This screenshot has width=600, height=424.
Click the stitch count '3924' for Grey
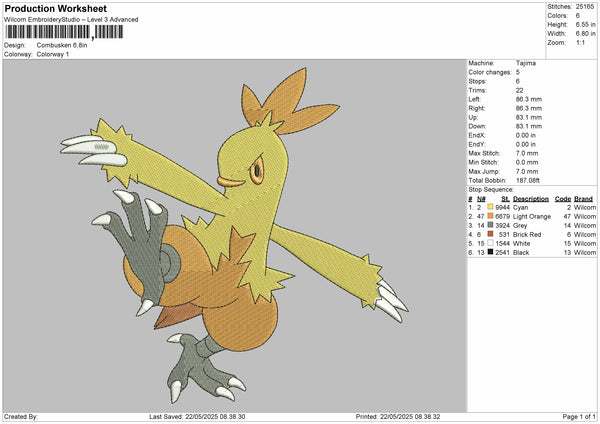click(x=502, y=225)
